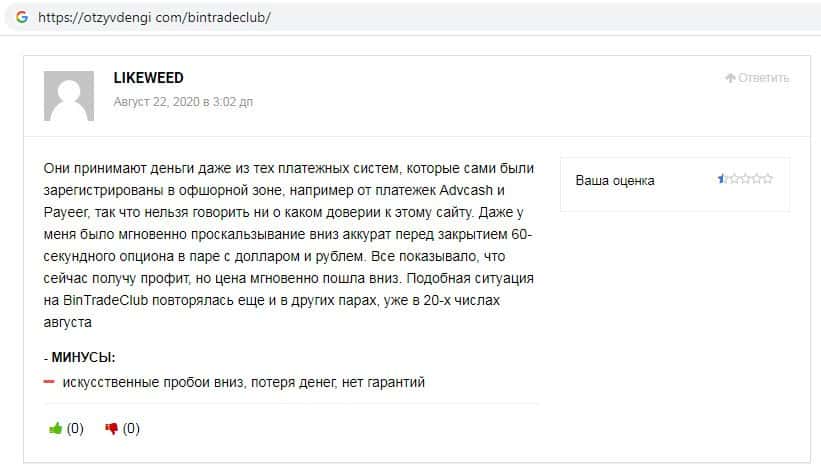This screenshot has height=472, width=821.
Task: Like the review with green thumbs-up
Action: tap(56, 429)
